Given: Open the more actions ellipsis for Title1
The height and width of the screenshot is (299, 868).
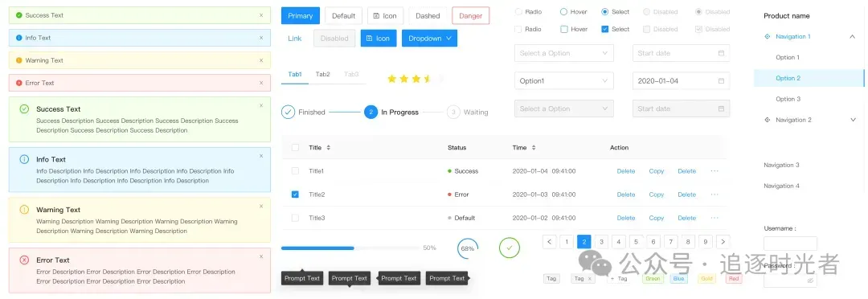Looking at the screenshot, I should (714, 171).
